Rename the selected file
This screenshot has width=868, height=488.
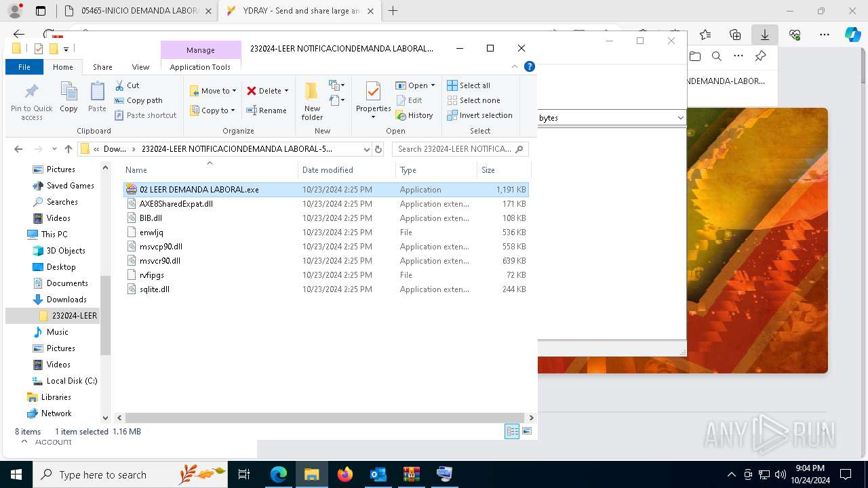tap(266, 110)
